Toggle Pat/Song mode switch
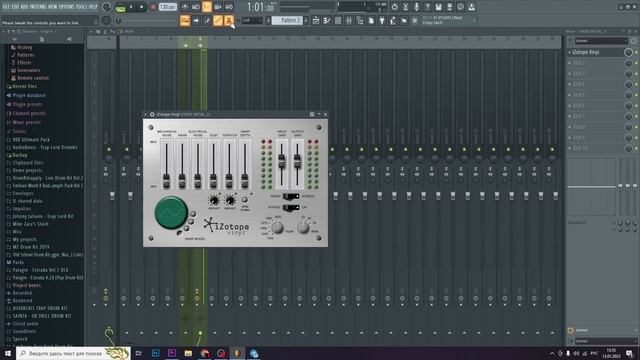640x360 pixels. point(120,9)
